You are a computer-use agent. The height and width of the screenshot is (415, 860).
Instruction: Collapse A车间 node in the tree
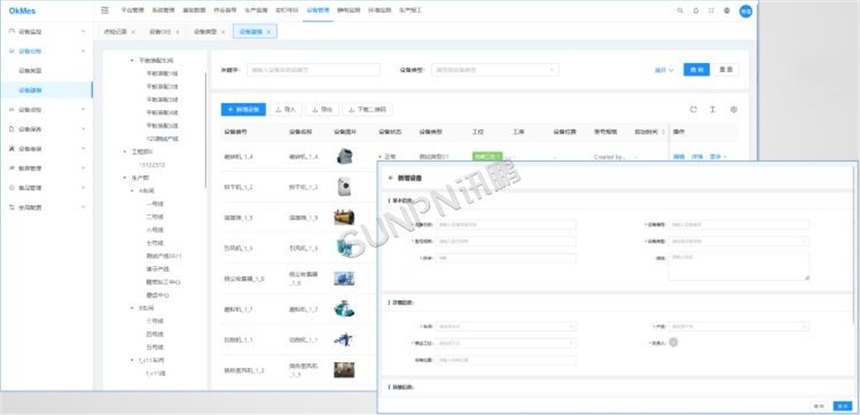click(133, 191)
